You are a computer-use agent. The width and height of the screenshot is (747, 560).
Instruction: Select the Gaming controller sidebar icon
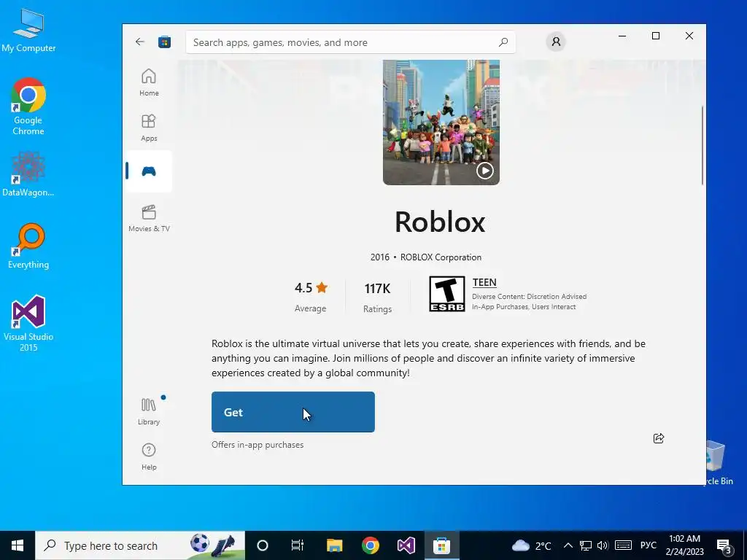(149, 171)
